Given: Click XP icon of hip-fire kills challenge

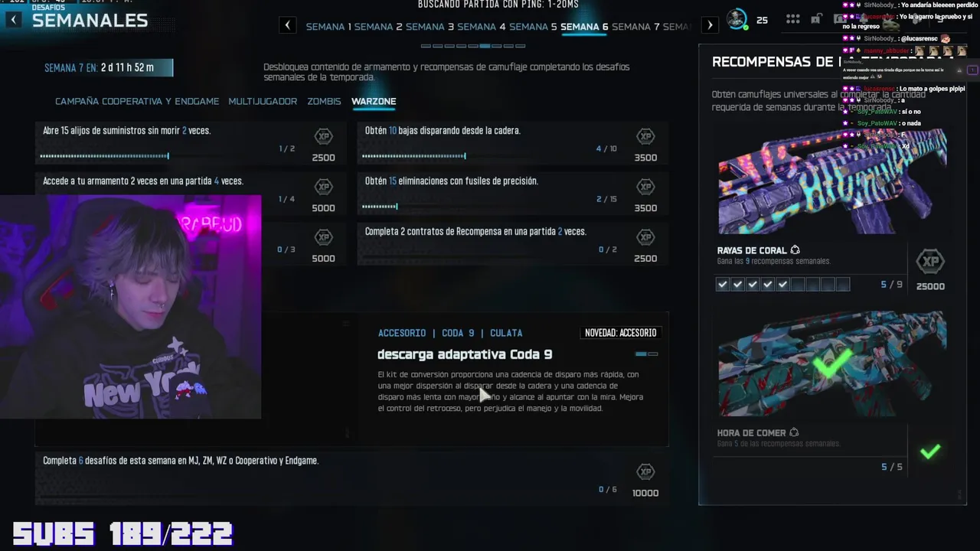Looking at the screenshot, I should [x=645, y=137].
